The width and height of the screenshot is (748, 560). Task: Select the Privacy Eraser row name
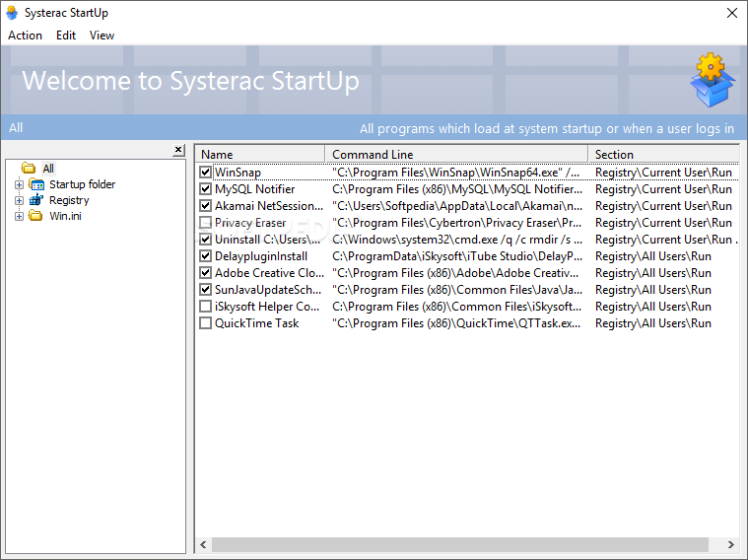point(250,223)
